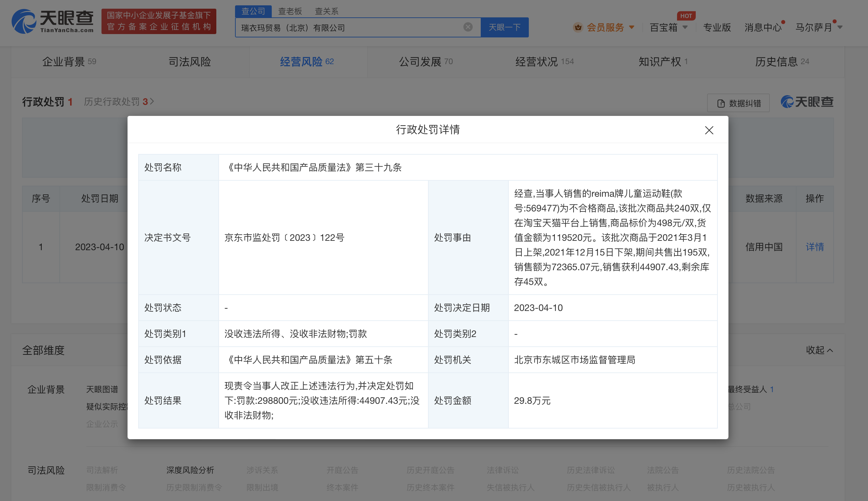Image resolution: width=868 pixels, height=501 pixels.
Task: Collapse the 全部维度 section with 收起
Action: coord(819,350)
